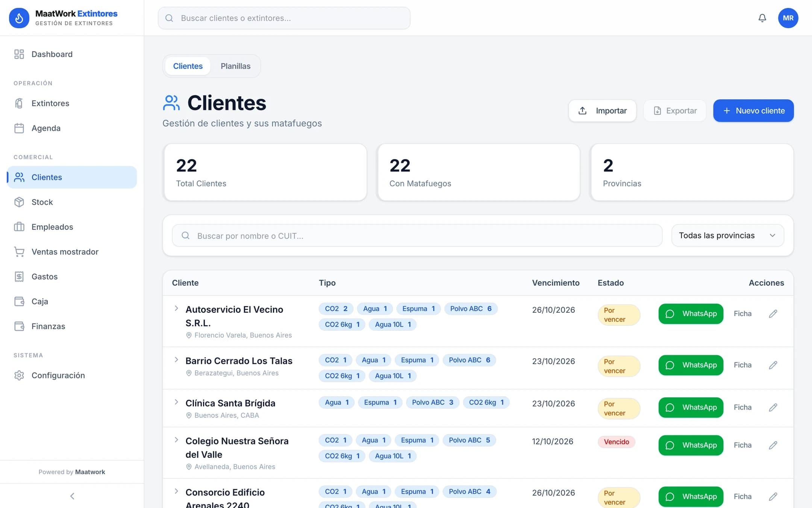
Task: Click the Finanzas wallet icon
Action: coord(19,326)
